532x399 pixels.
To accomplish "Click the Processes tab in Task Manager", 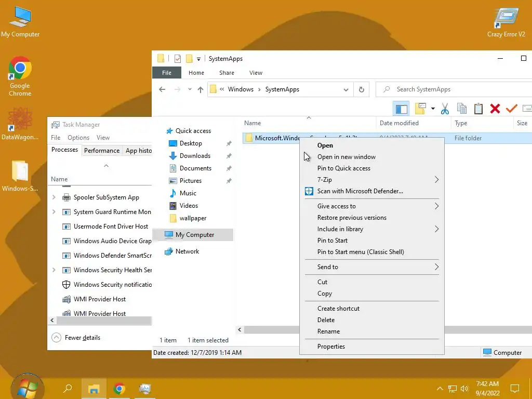I will pyautogui.click(x=64, y=150).
